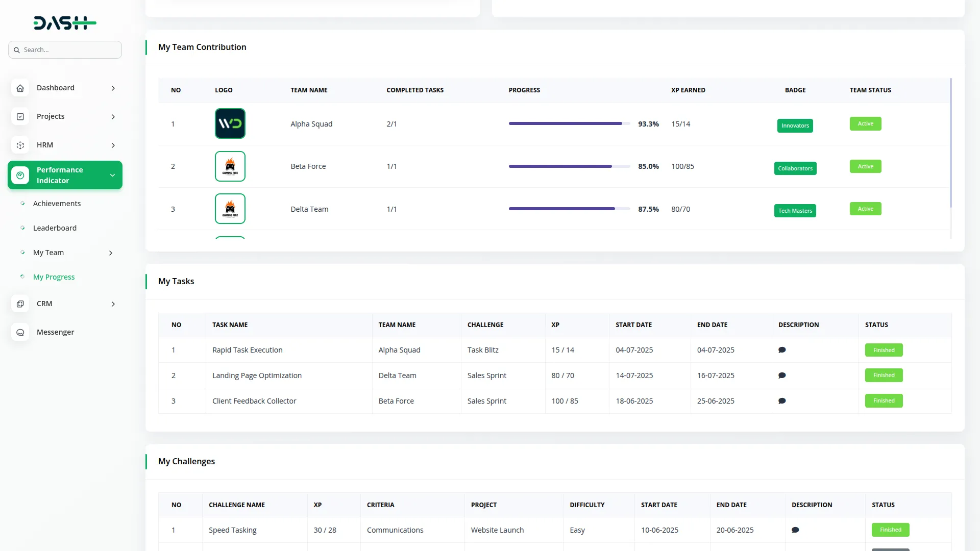Open description bubble for Rapid Task Execution

pos(781,350)
